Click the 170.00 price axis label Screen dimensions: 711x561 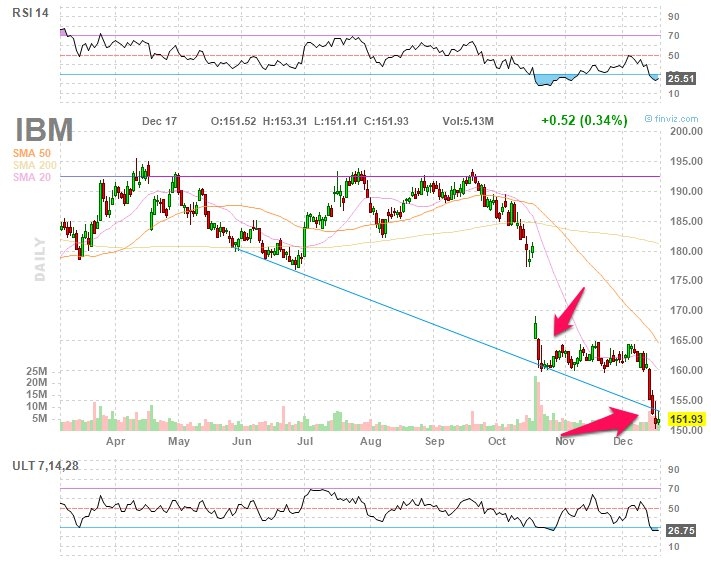[x=687, y=310]
